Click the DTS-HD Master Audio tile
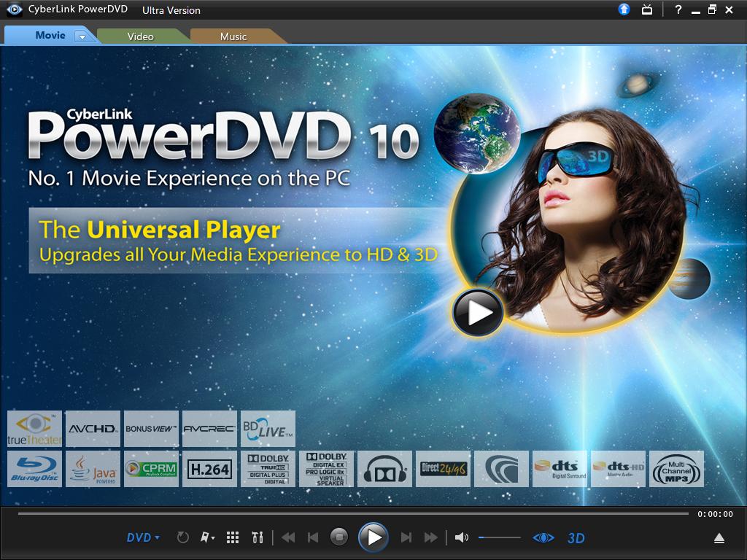747x560 pixels. pos(618,469)
